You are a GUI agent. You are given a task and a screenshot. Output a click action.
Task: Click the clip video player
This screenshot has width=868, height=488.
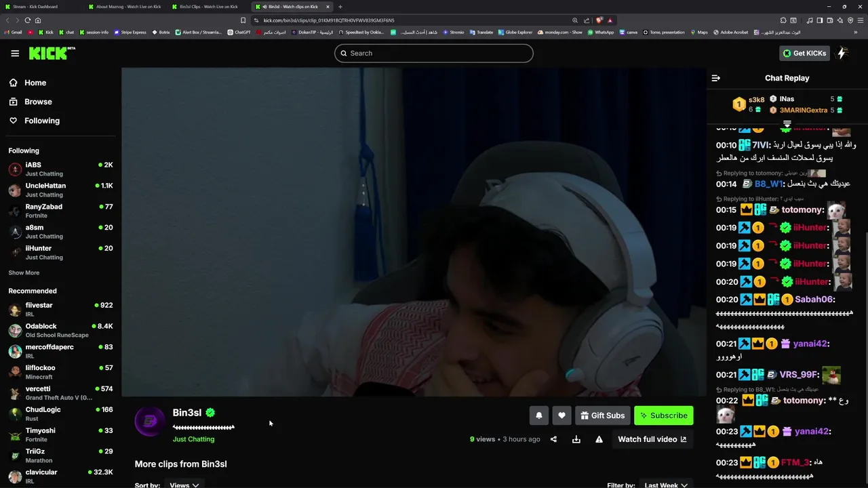pyautogui.click(x=414, y=232)
